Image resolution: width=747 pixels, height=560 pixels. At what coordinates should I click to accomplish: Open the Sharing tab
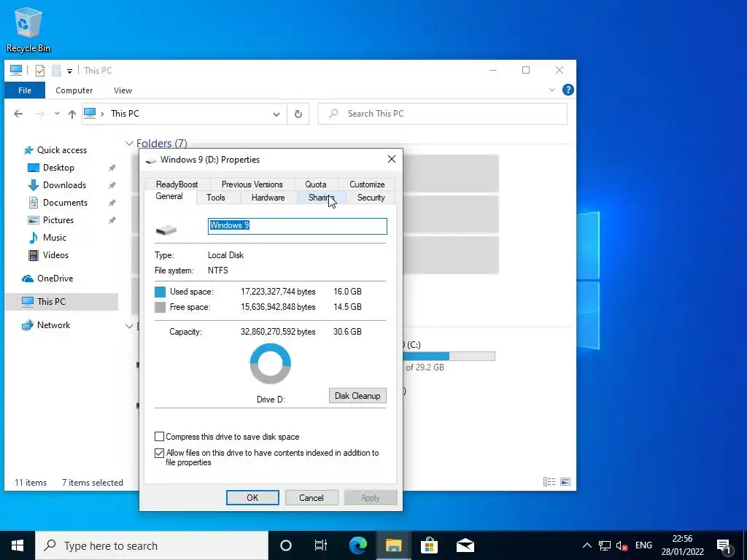click(x=321, y=198)
